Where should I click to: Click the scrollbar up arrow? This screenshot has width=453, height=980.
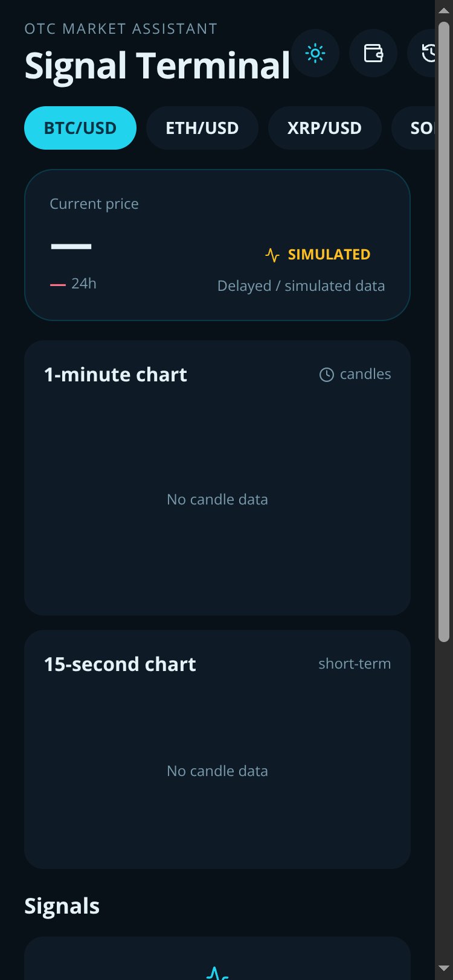[x=444, y=10]
